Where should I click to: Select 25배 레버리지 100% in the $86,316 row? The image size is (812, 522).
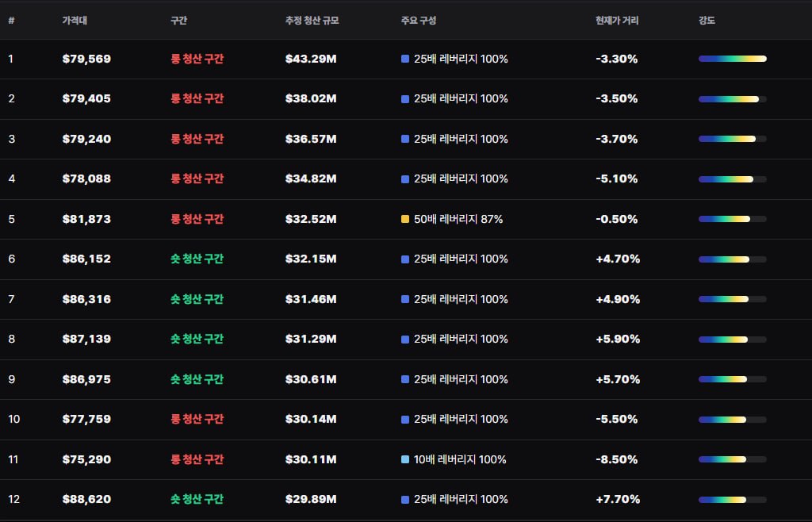point(461,299)
